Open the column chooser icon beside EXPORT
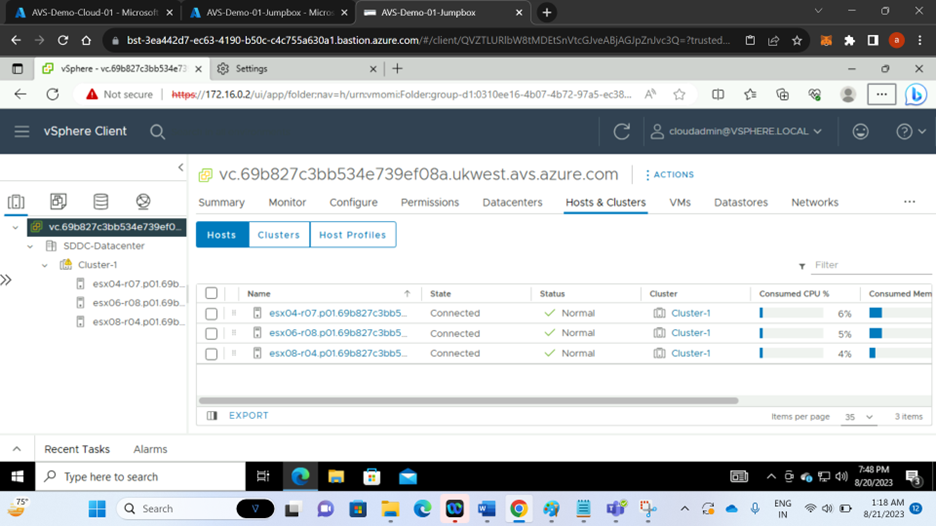 (x=212, y=416)
